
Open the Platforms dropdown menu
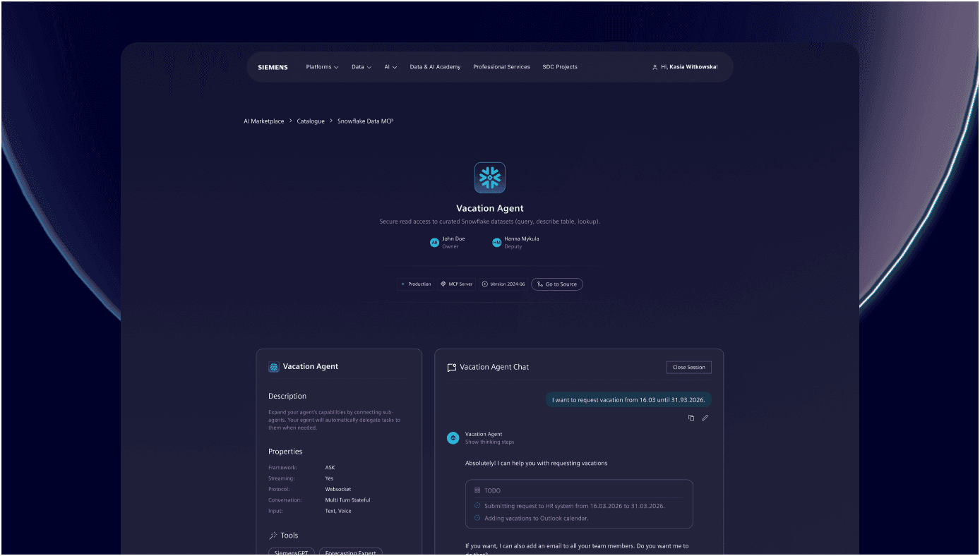point(322,67)
